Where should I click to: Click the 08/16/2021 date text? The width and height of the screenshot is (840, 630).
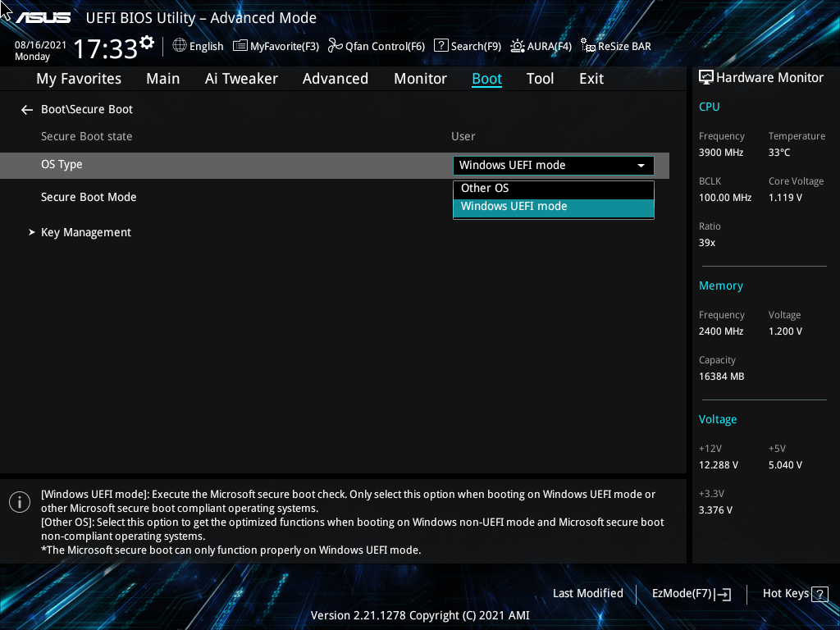[40, 45]
